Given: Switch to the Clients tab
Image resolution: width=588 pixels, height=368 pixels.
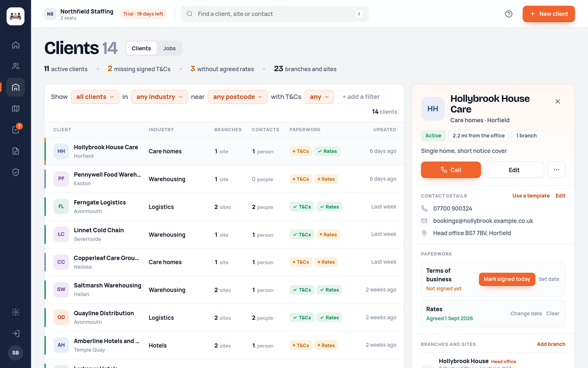Looking at the screenshot, I should click(141, 48).
